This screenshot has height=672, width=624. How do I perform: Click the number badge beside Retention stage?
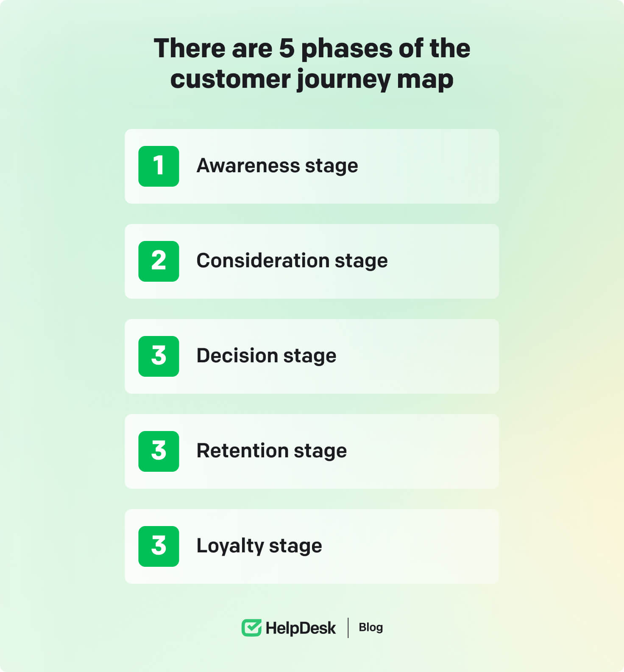159,451
